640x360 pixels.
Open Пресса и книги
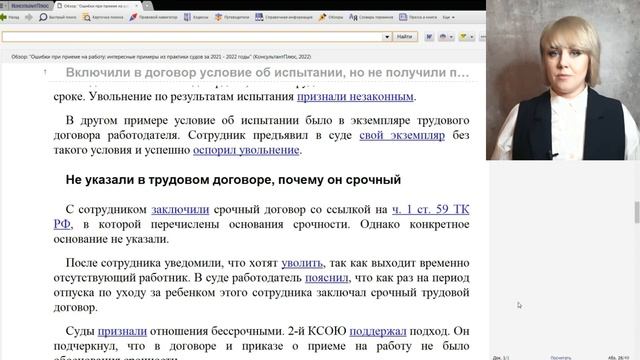coord(418,17)
